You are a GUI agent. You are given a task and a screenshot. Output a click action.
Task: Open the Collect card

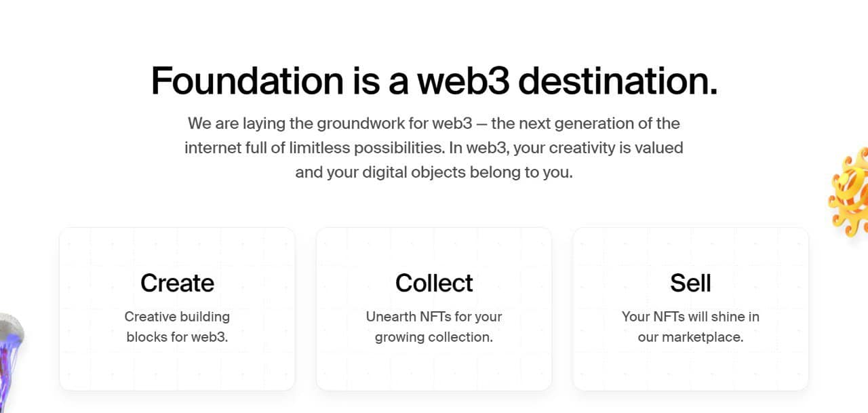434,309
